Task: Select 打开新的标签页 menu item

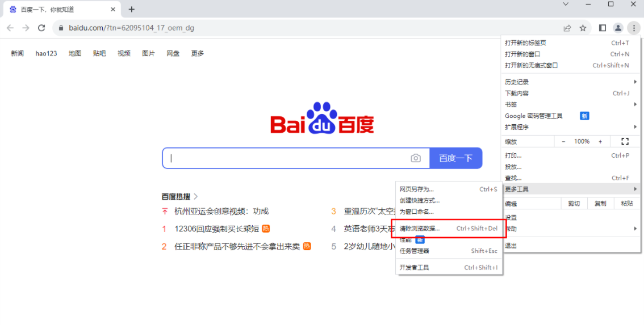Action: click(571, 43)
